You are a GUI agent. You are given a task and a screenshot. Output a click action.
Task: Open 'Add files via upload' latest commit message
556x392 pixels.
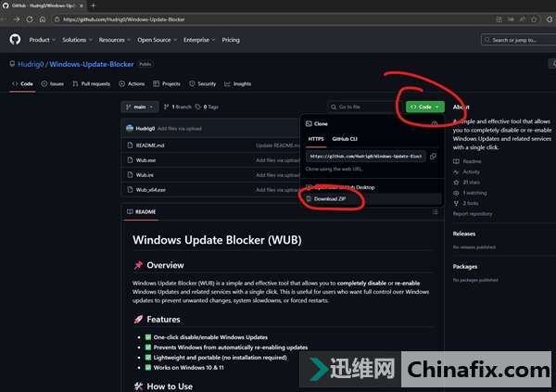[x=180, y=129]
